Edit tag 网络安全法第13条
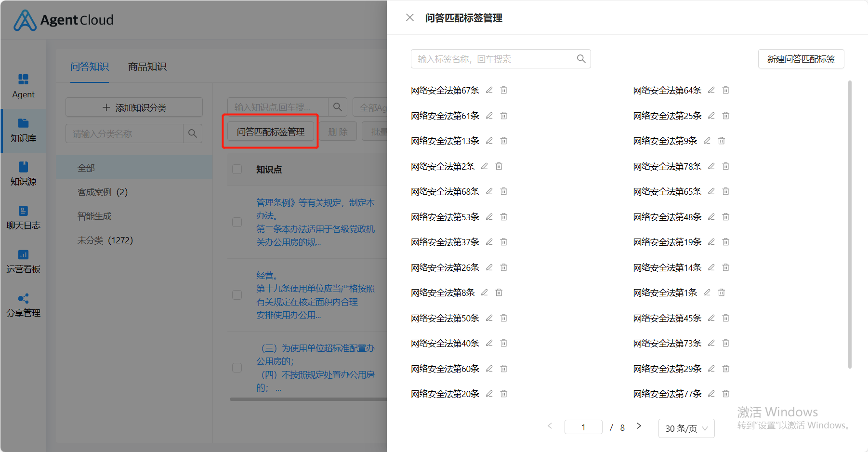The height and width of the screenshot is (452, 868). tap(489, 141)
